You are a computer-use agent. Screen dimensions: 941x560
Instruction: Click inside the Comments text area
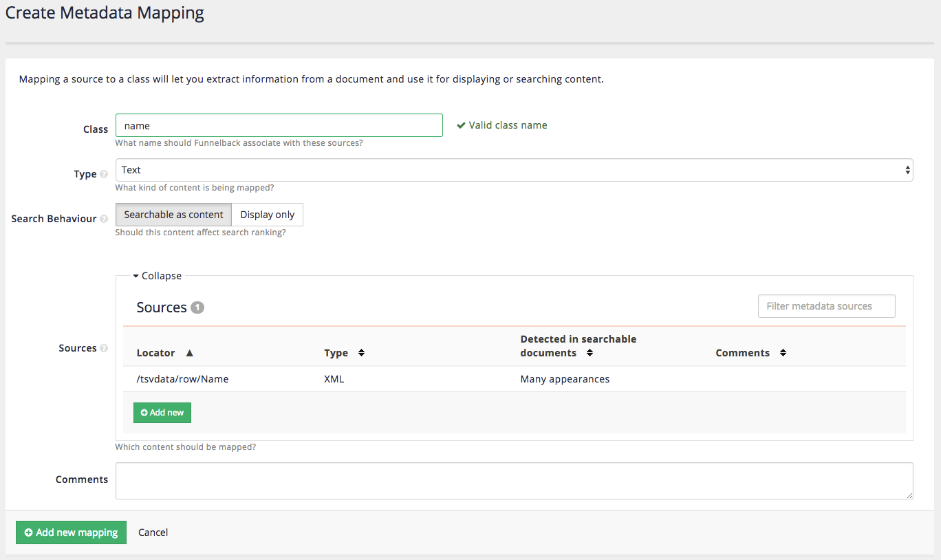click(x=515, y=480)
